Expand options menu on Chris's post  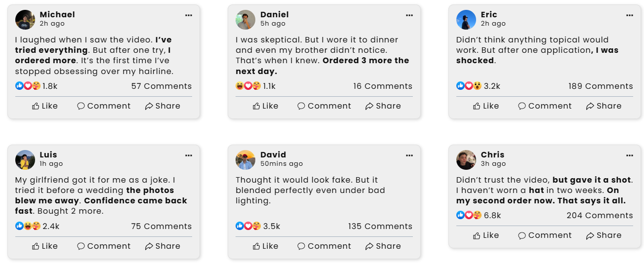point(630,155)
